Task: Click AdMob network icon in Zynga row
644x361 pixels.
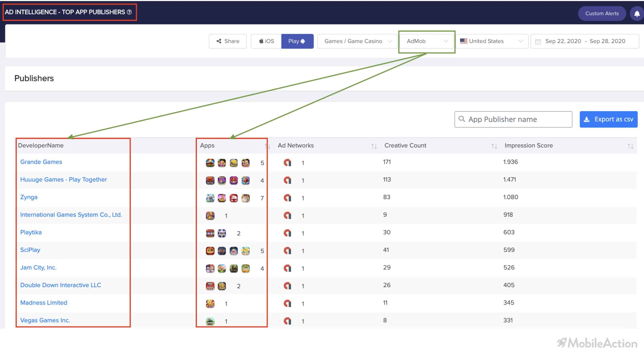Action: click(x=287, y=198)
